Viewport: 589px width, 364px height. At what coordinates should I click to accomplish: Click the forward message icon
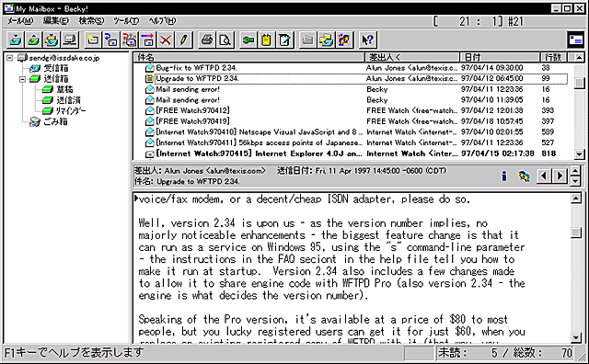[x=147, y=40]
